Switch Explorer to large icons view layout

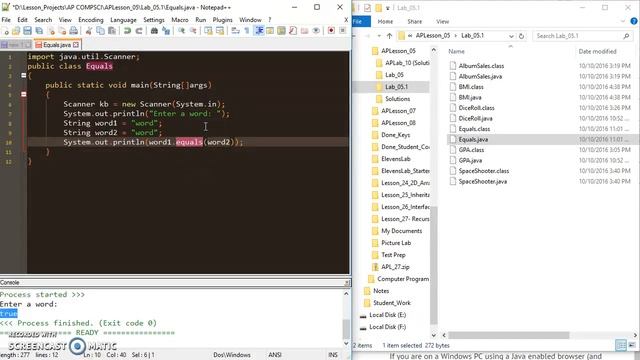(x=632, y=345)
